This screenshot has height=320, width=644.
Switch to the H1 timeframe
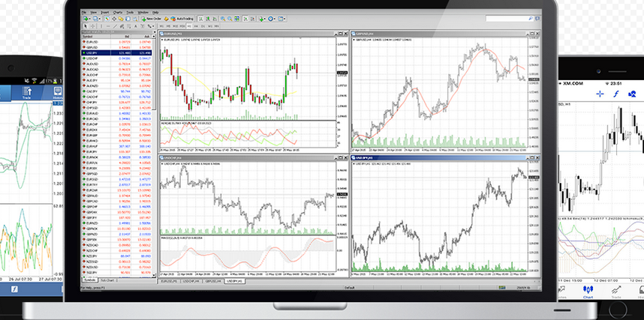[189, 25]
